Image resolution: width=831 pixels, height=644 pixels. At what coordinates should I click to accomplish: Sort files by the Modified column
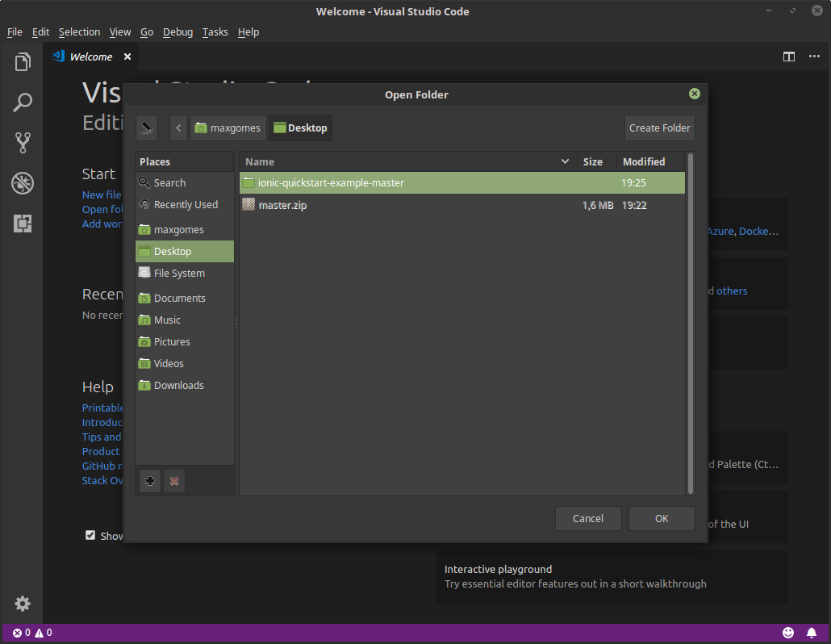[x=651, y=161]
